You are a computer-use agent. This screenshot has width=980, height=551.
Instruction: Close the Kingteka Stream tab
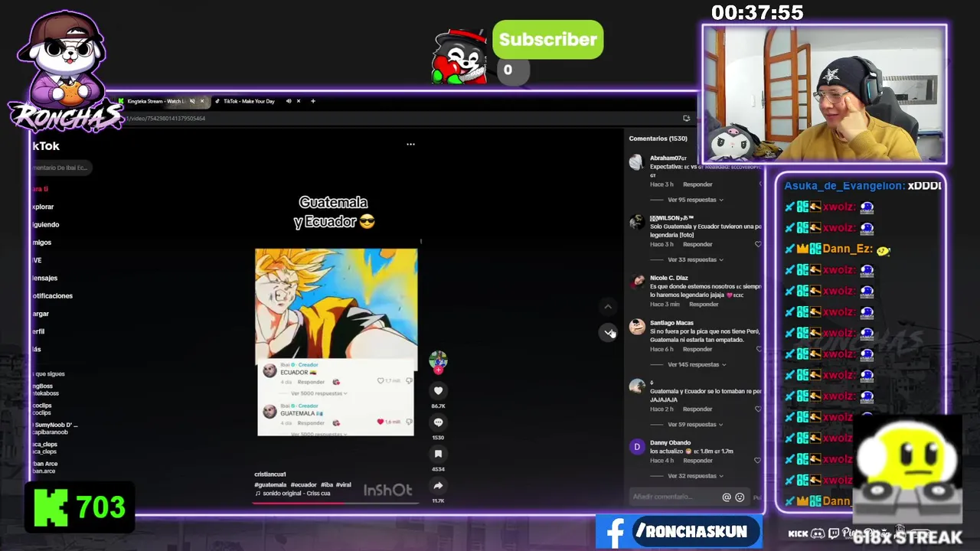[x=202, y=101]
